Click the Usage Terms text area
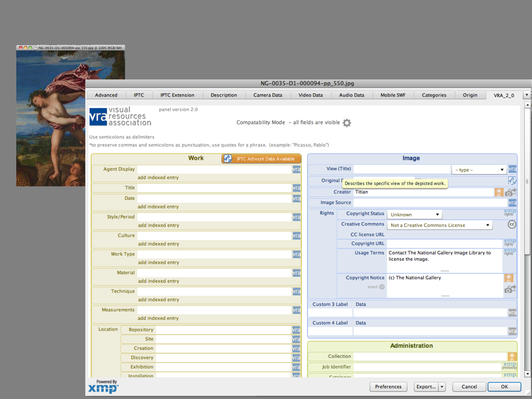The width and height of the screenshot is (532, 399). click(445, 260)
